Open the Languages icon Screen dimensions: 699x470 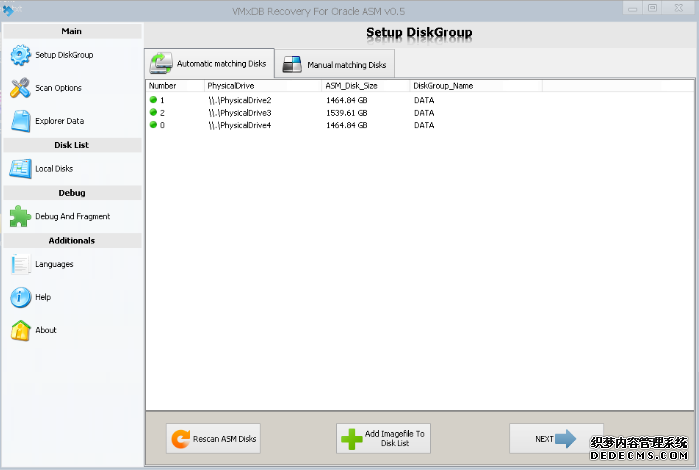[20, 264]
